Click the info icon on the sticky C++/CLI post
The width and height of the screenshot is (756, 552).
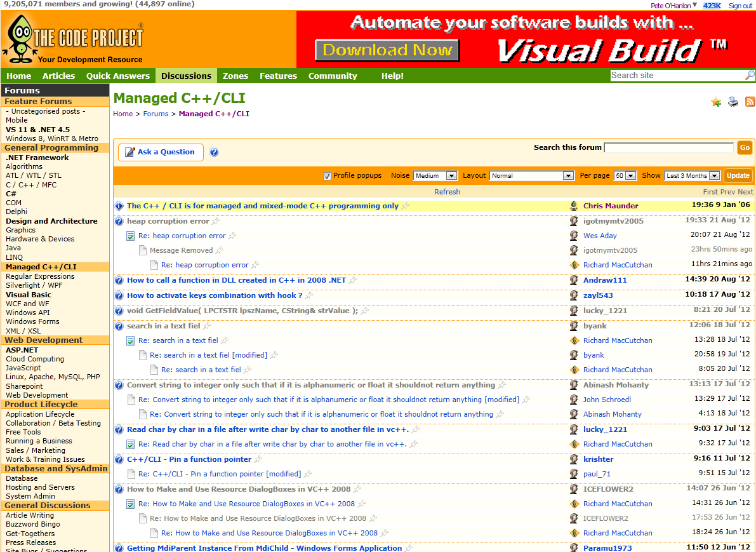click(x=119, y=206)
